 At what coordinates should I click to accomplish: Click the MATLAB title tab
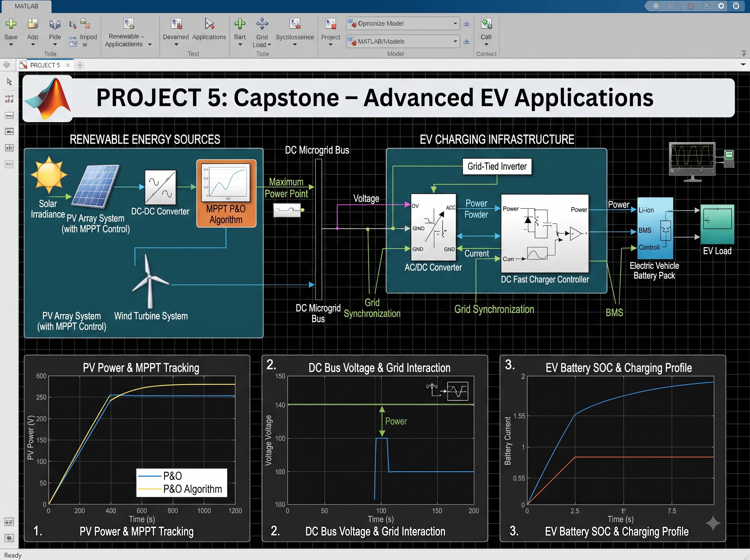tap(27, 7)
